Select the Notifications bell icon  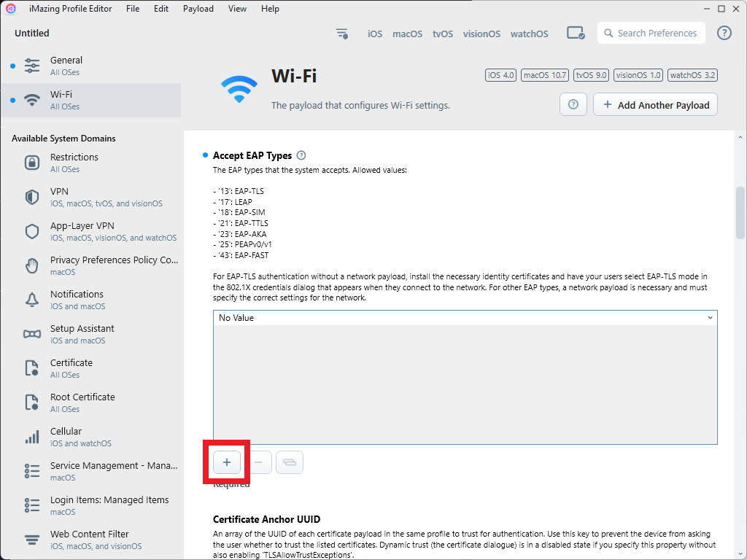pos(32,300)
